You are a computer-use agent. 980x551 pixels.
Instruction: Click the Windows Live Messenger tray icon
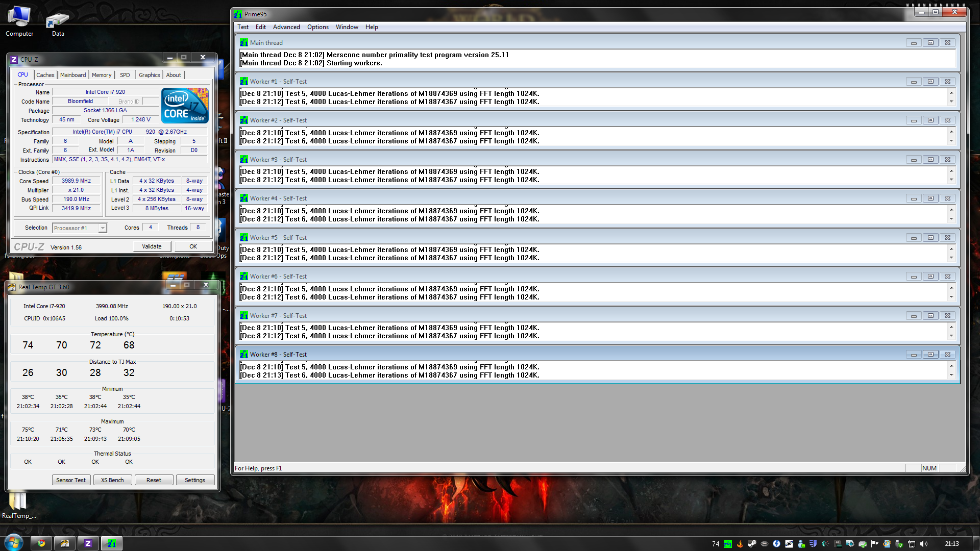point(801,544)
